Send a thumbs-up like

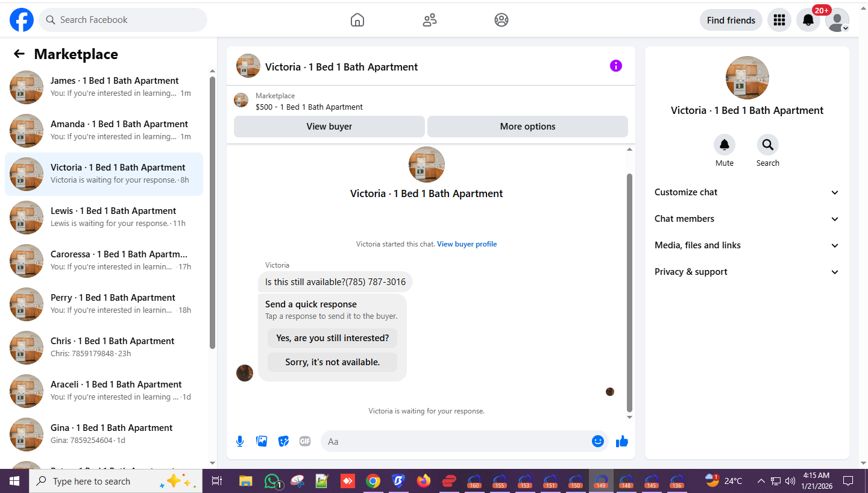pyautogui.click(x=622, y=441)
